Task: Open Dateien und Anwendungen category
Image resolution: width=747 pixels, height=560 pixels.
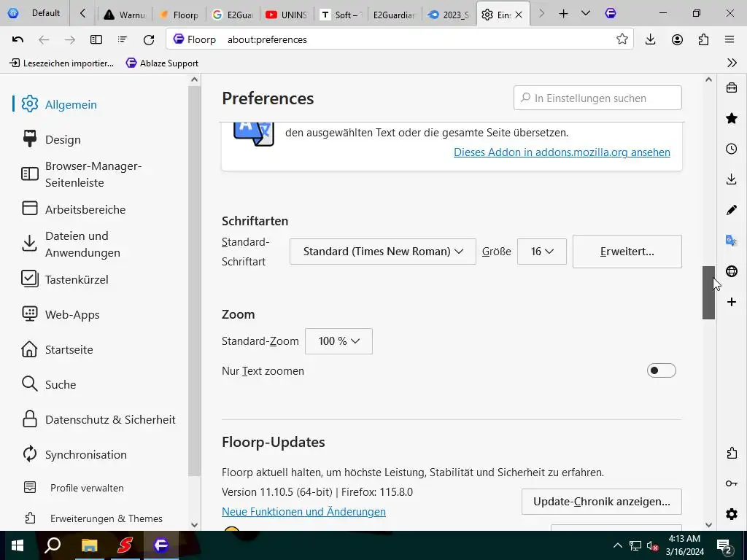Action: 82,244
